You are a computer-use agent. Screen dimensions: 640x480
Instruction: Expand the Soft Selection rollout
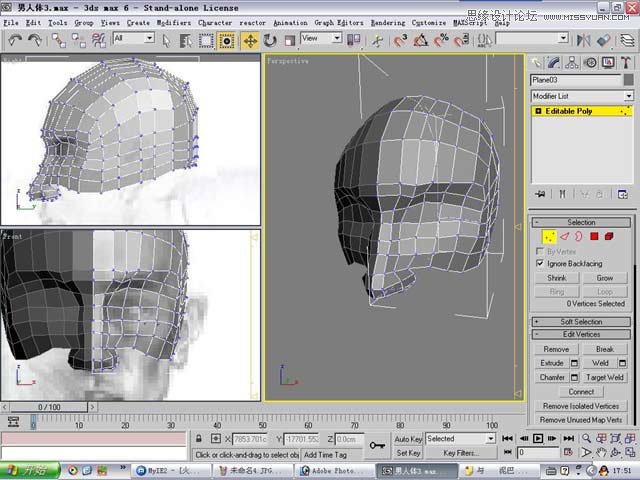(581, 322)
